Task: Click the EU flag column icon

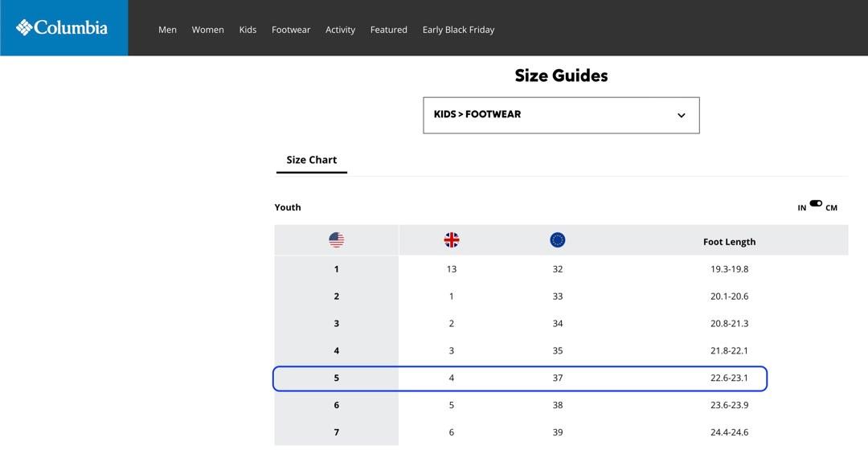Action: tap(558, 239)
